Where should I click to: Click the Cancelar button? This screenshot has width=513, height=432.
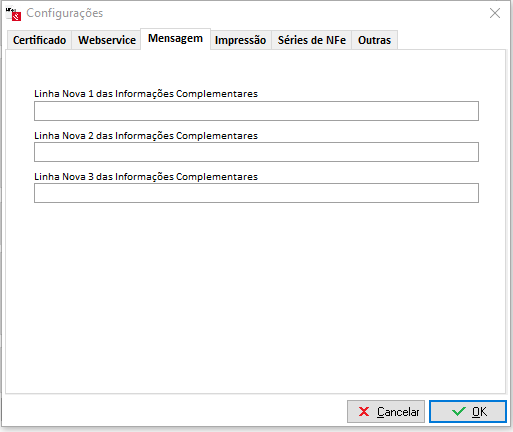coord(386,412)
